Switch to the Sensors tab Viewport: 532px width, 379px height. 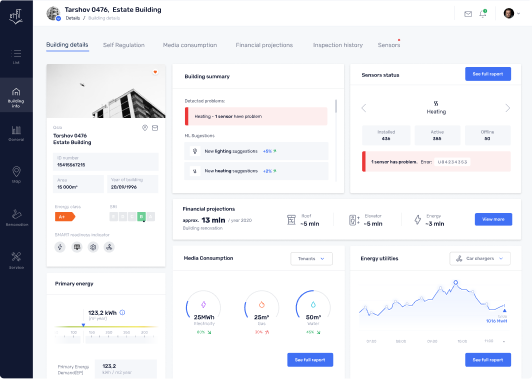click(x=389, y=45)
